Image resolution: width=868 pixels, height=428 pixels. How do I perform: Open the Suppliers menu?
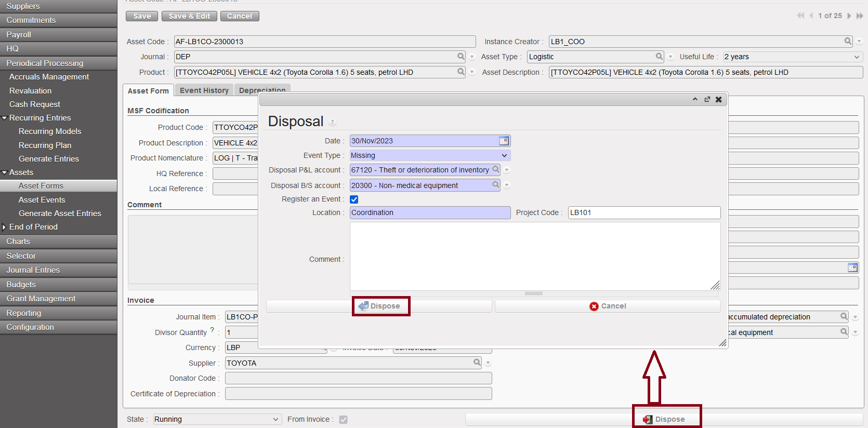point(58,6)
